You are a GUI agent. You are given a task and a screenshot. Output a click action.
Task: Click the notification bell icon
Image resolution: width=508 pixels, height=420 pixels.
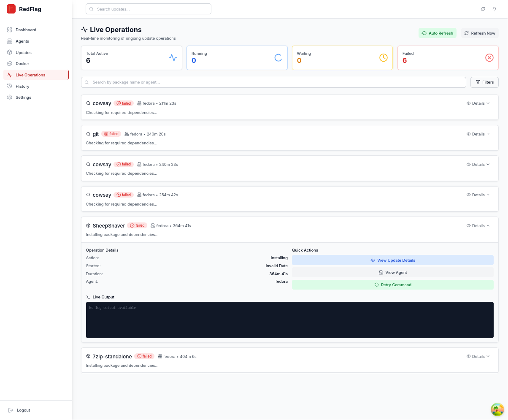[x=494, y=9]
